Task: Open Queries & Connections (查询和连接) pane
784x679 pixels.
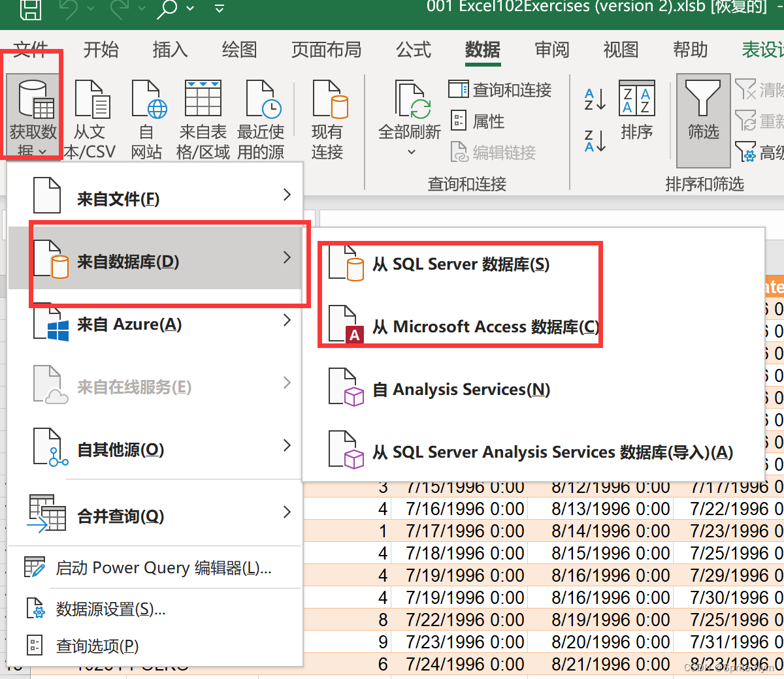Action: click(x=500, y=90)
